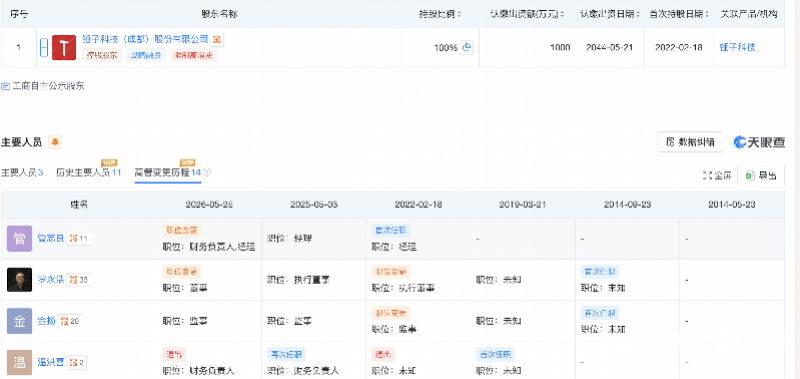
Task: Click the 2014-05-23 column header
Action: pyautogui.click(x=732, y=205)
